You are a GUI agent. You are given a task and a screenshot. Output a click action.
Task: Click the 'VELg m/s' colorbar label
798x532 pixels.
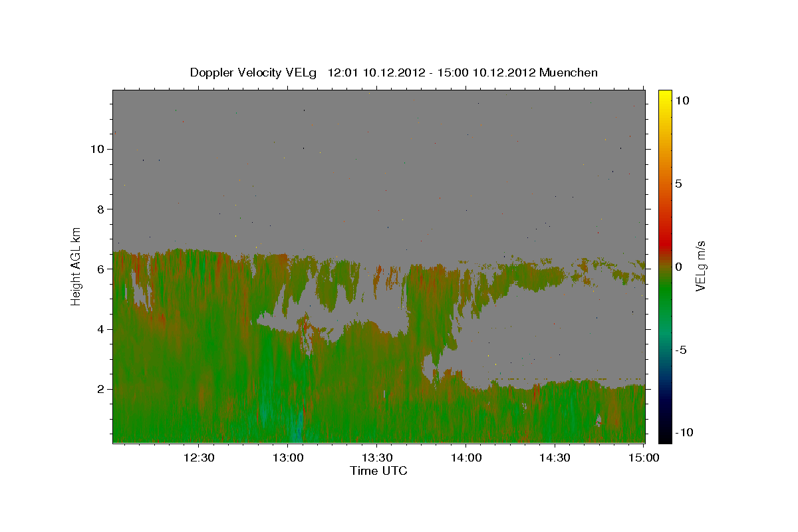(x=700, y=266)
